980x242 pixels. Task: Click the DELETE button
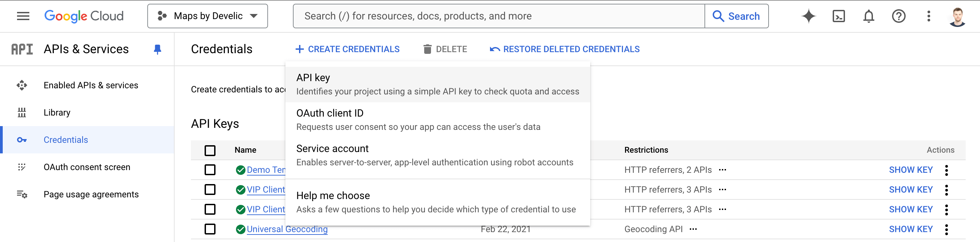coord(445,49)
